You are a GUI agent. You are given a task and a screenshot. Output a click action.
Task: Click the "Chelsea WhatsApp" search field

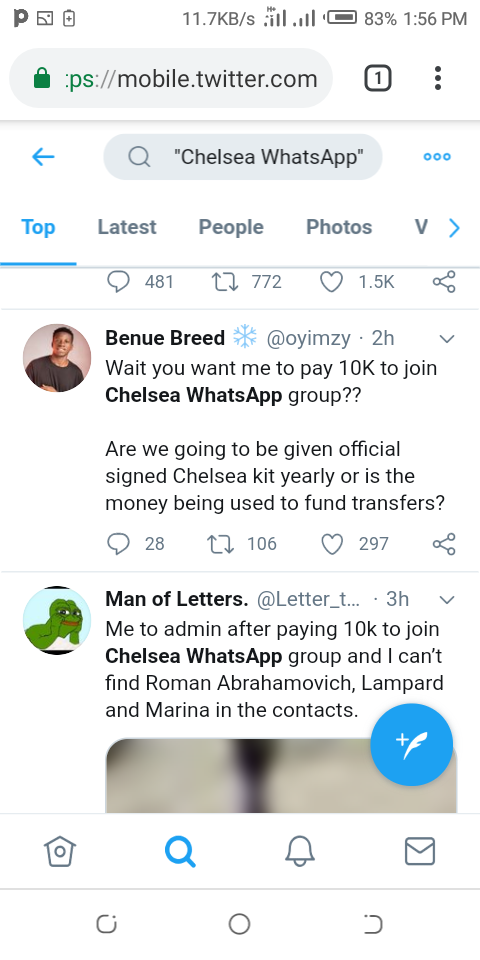[243, 157]
